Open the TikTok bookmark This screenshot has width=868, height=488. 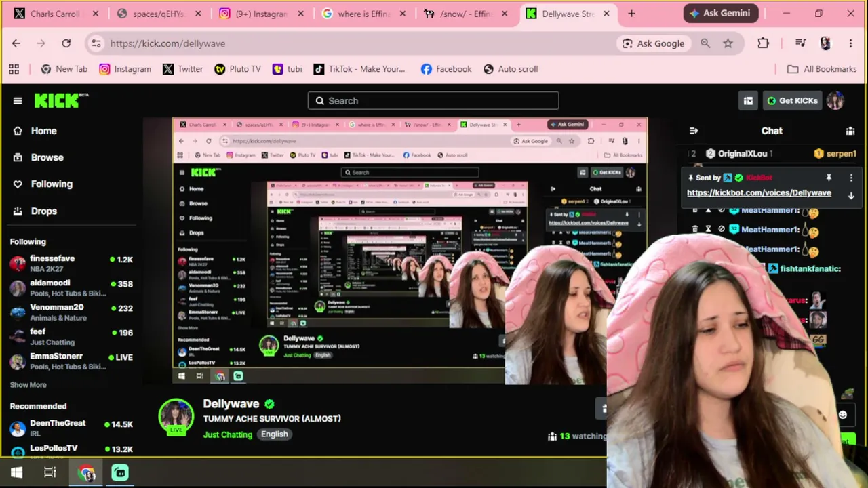359,69
